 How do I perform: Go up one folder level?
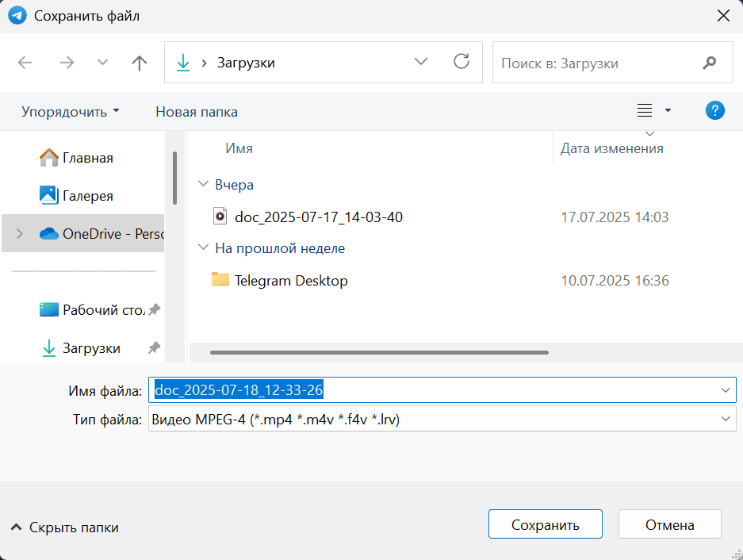[x=140, y=63]
